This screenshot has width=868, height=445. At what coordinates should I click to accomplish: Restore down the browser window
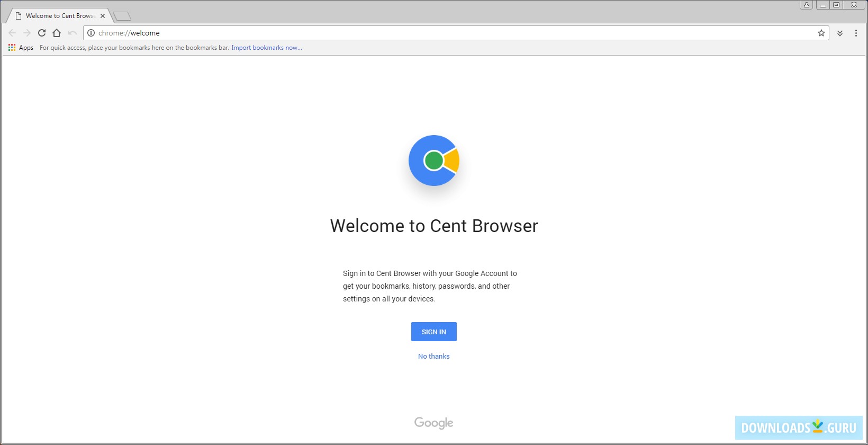pos(836,5)
